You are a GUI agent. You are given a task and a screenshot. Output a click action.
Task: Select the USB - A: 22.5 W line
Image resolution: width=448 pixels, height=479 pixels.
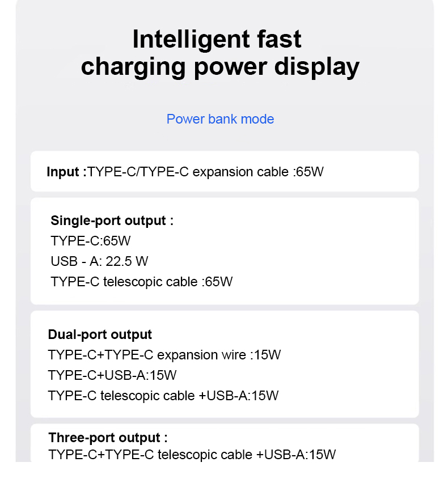(99, 261)
